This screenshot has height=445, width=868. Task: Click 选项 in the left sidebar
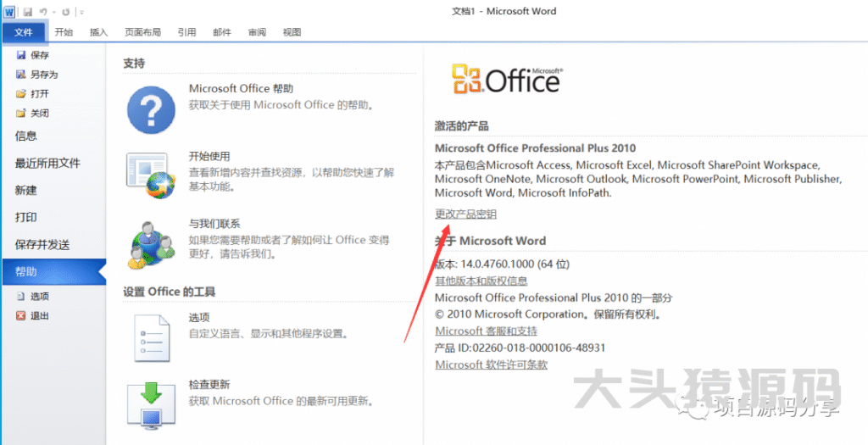pyautogui.click(x=33, y=296)
